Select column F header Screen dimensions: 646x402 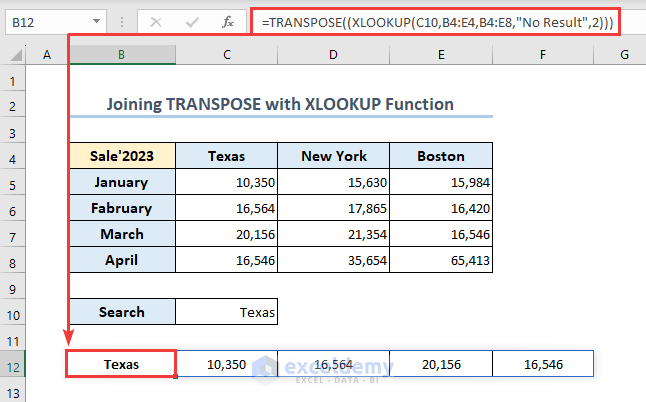[543, 54]
